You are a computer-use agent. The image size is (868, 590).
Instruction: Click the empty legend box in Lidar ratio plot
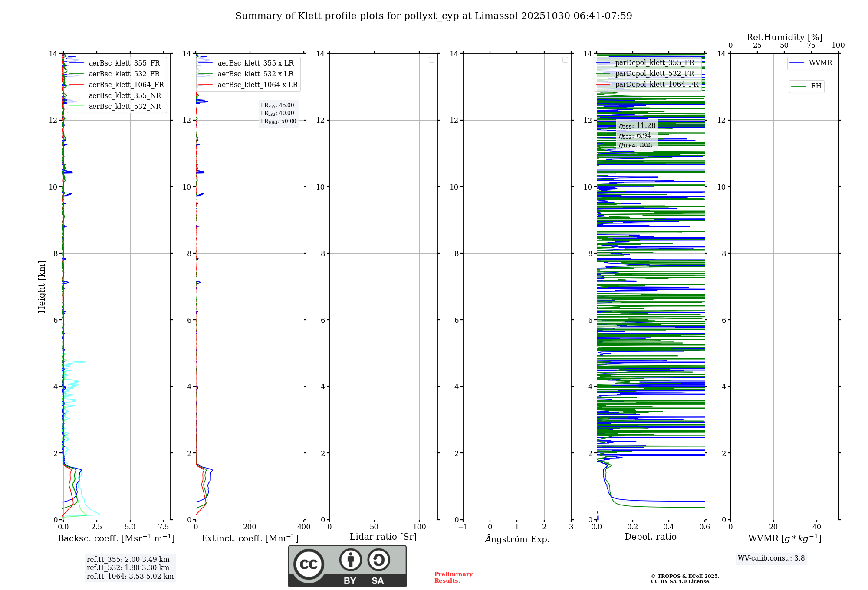coord(431,60)
